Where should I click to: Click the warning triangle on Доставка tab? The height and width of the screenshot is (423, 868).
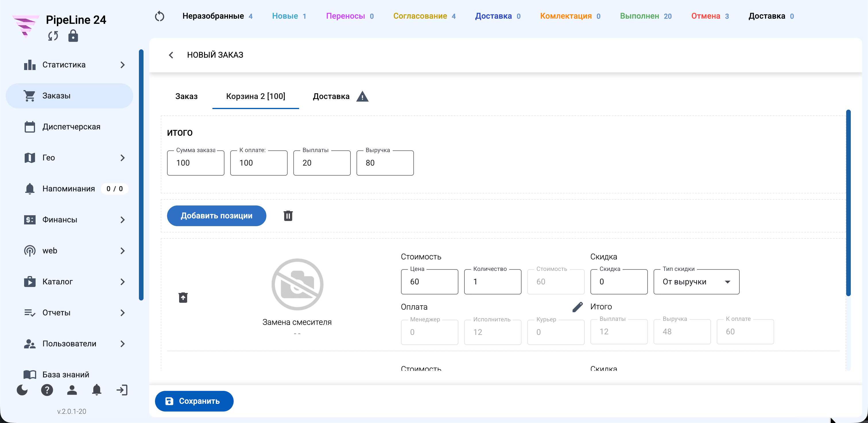[x=362, y=97]
